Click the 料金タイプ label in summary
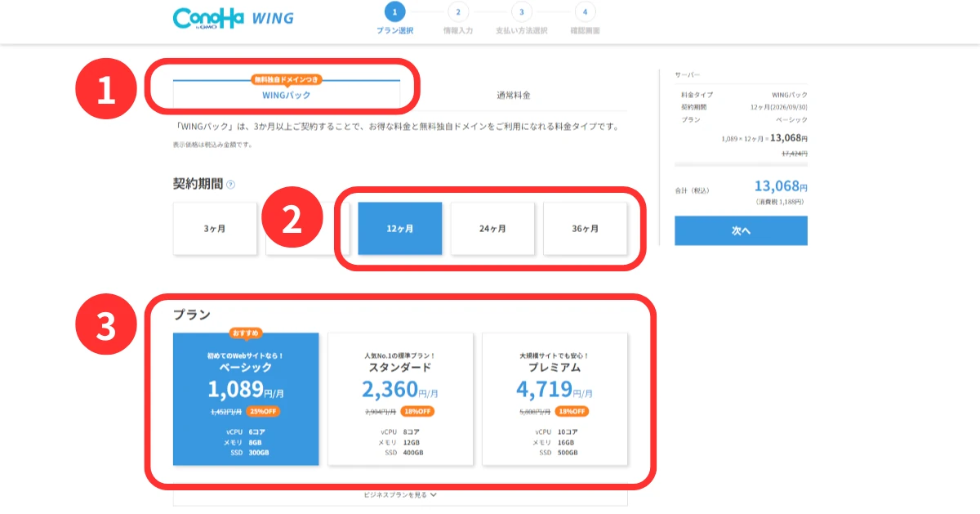Image resolution: width=980 pixels, height=514 pixels. point(697,95)
